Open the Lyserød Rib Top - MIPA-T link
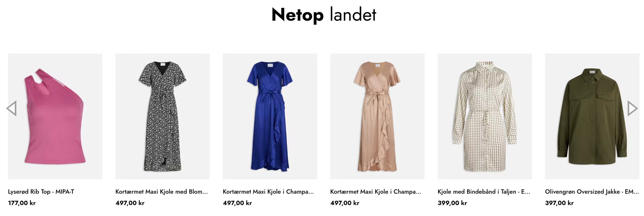The width and height of the screenshot is (644, 216). click(x=41, y=192)
